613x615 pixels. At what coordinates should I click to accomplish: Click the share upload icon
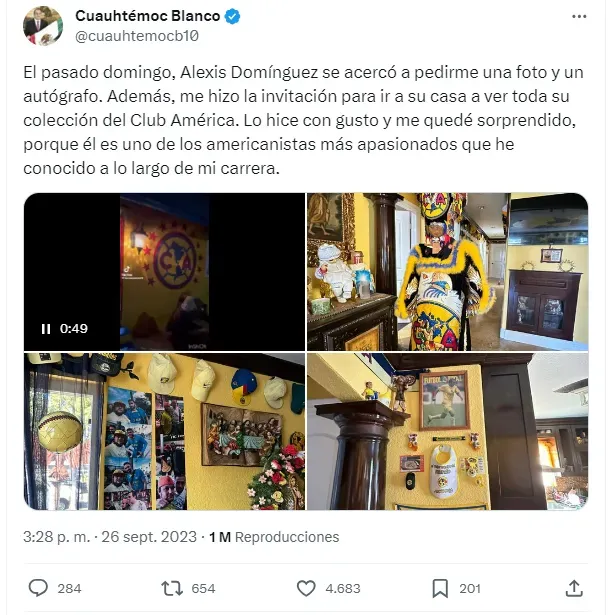pos(574,588)
